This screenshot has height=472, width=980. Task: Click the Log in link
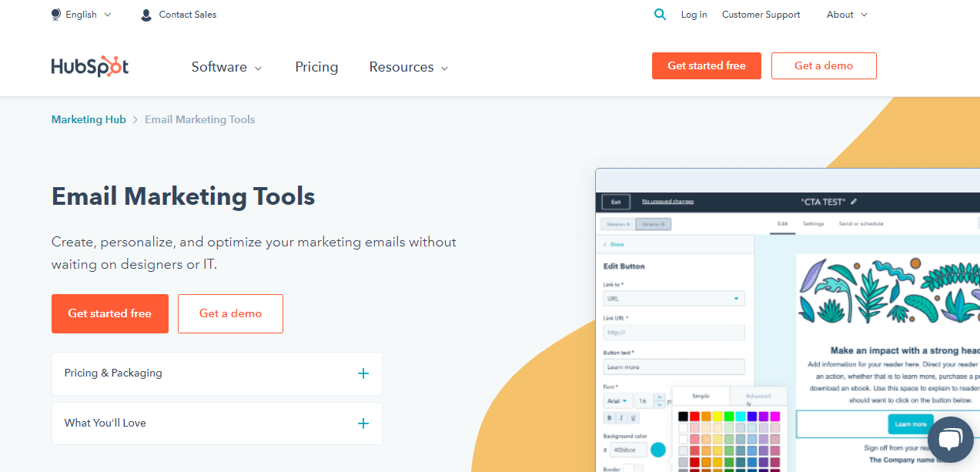694,15
